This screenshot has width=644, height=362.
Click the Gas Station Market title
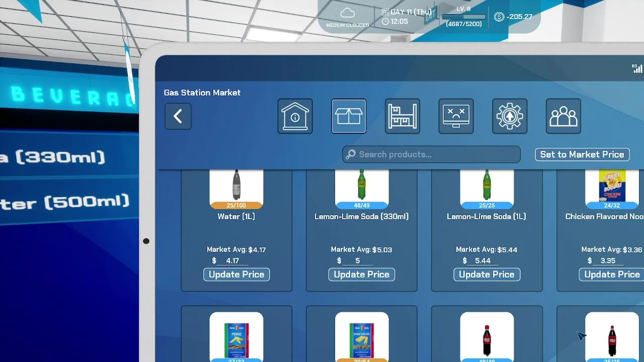pyautogui.click(x=202, y=93)
